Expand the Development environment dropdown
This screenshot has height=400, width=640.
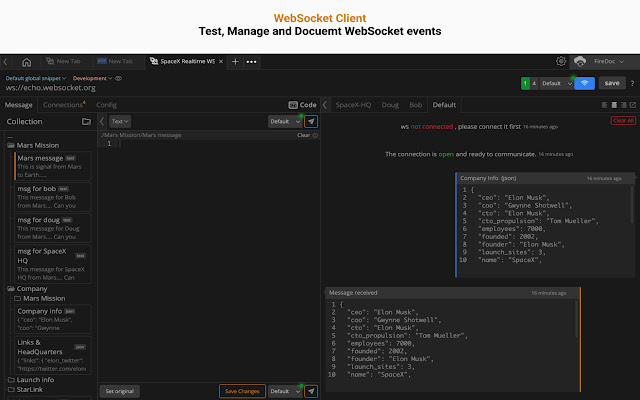[x=92, y=77]
